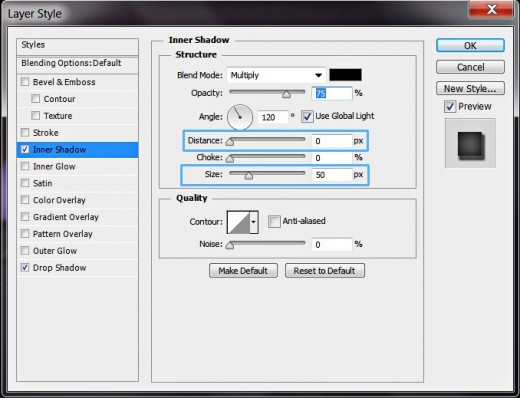Select the Color Overlay entry

pyautogui.click(x=77, y=200)
